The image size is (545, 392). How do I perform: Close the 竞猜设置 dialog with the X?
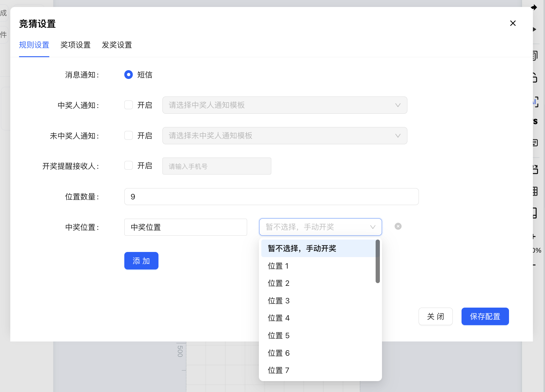pos(513,23)
